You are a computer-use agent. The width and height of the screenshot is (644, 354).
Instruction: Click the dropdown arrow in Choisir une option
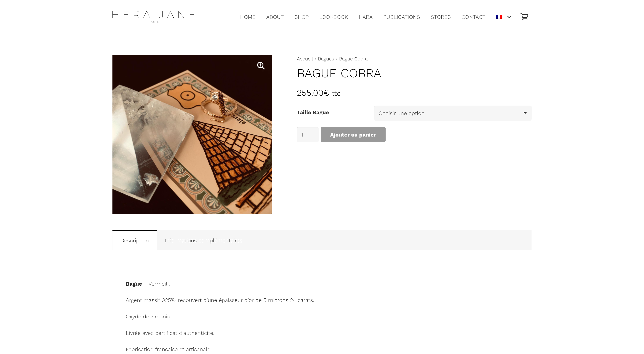(525, 113)
